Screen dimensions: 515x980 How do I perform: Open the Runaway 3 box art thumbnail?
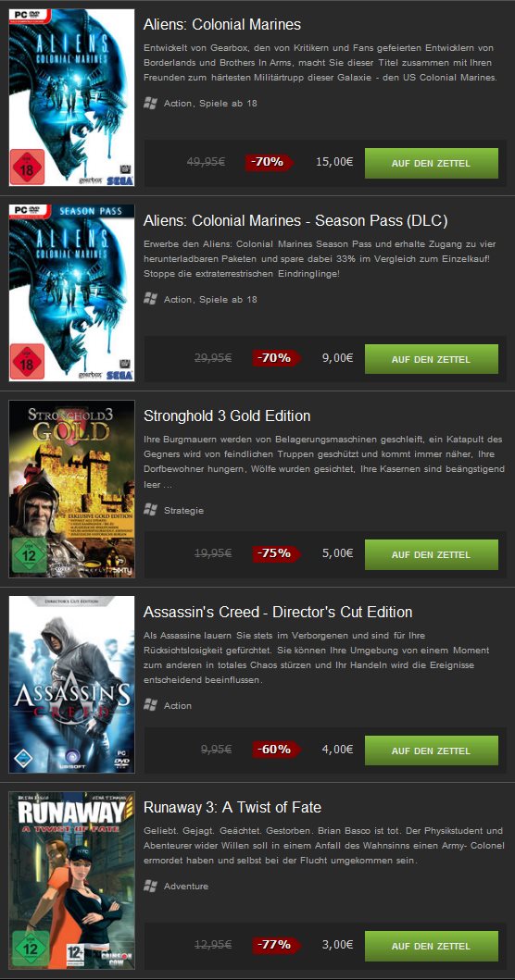(x=71, y=880)
